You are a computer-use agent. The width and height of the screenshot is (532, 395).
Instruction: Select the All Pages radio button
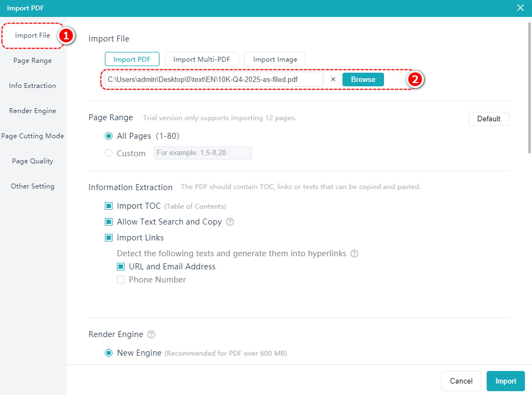[109, 136]
